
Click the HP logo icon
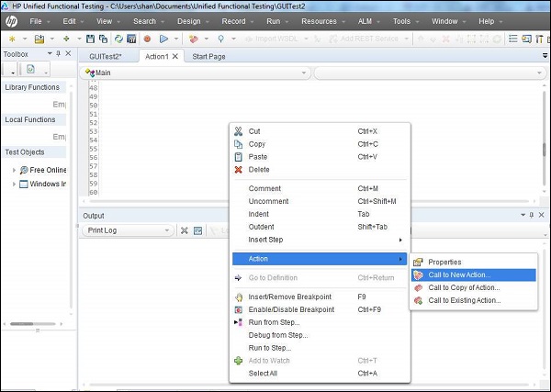(x=13, y=20)
